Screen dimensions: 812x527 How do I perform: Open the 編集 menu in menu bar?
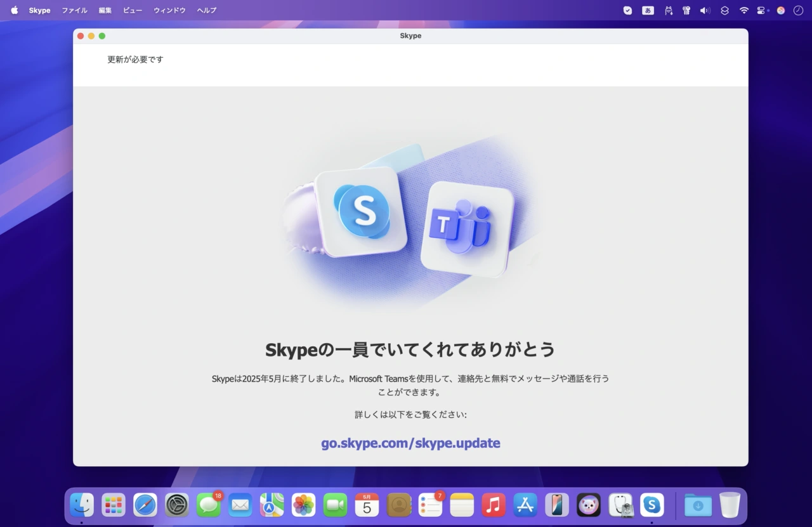coord(105,10)
